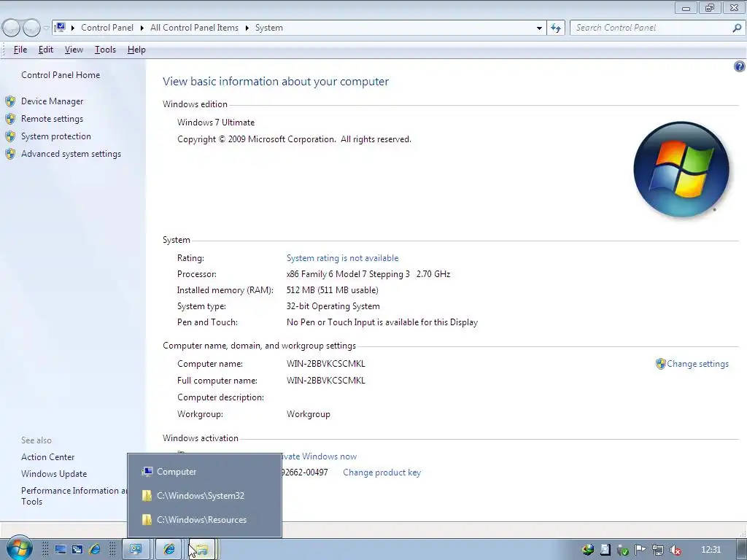Viewport: 747px width, 560px height.
Task: Open Windows Update link
Action: click(54, 474)
